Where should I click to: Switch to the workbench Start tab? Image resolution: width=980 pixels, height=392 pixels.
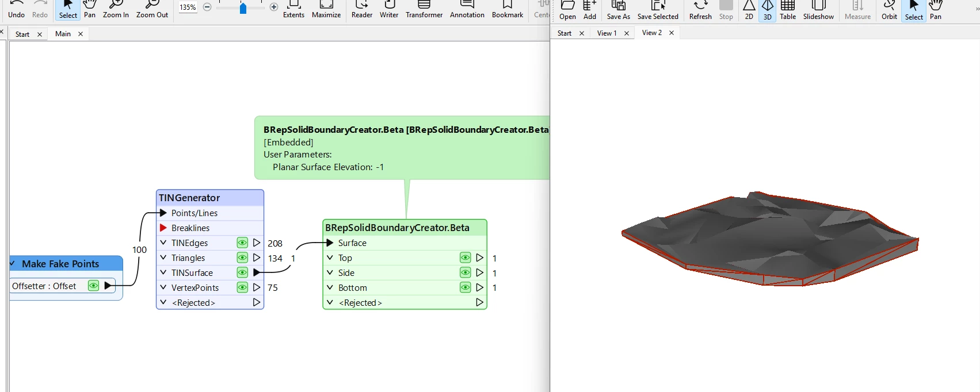point(22,34)
